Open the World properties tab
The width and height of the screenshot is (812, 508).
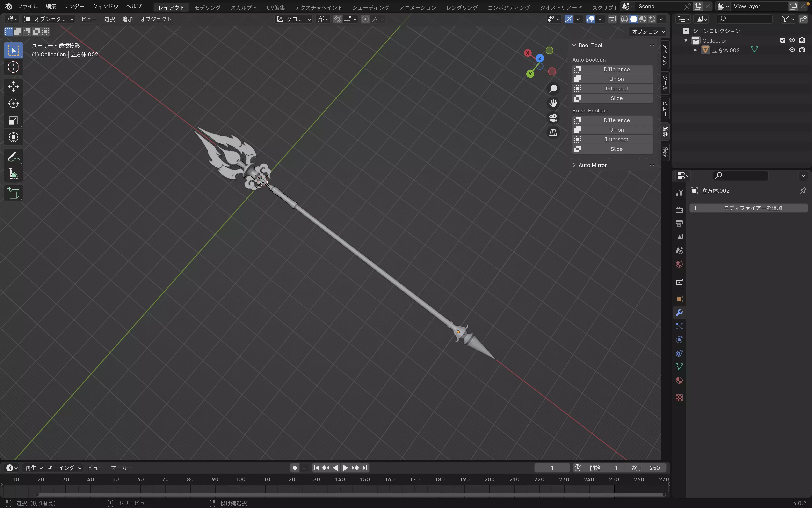[679, 264]
